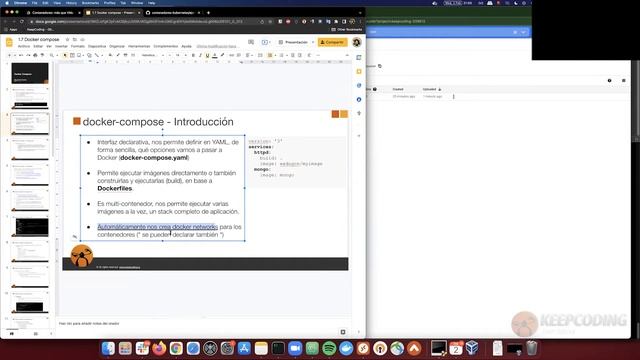Collapse the blue panel chevron in background window
Viewport: 640px width, 360px height.
pos(523,32)
